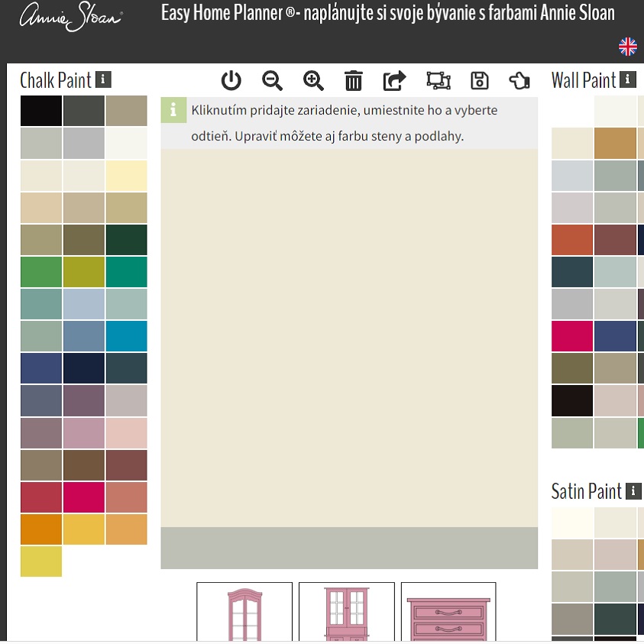
Task: Select the magenta pink Chalk Paint swatch
Action: click(x=84, y=497)
